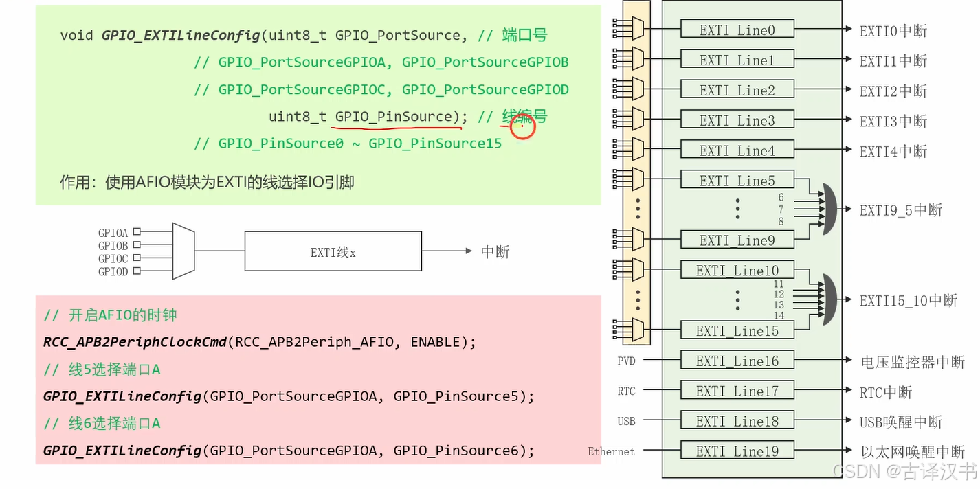Click the EXTI_Line15 box
This screenshot has height=489, width=980.
tap(737, 330)
